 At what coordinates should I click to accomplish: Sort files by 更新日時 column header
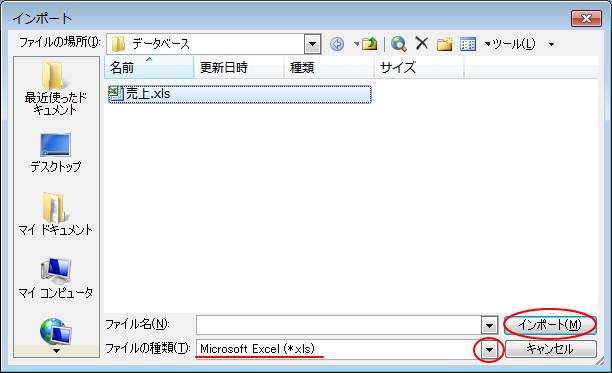click(238, 67)
